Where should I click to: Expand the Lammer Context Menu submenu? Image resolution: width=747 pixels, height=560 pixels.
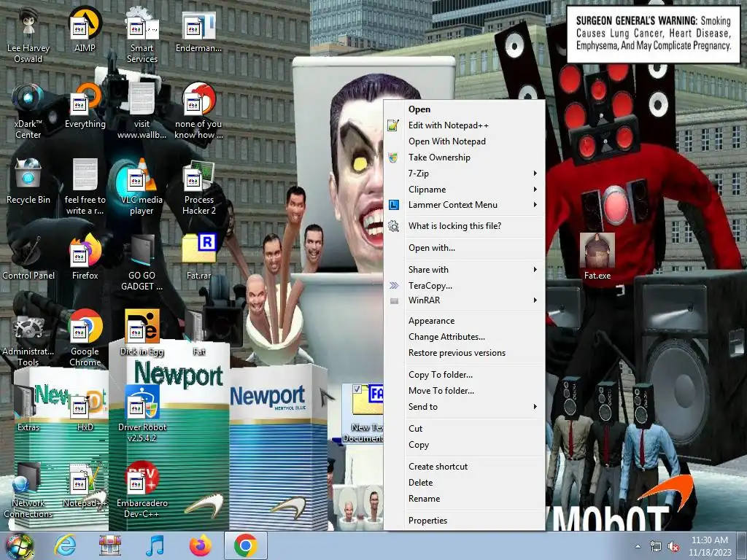point(464,205)
